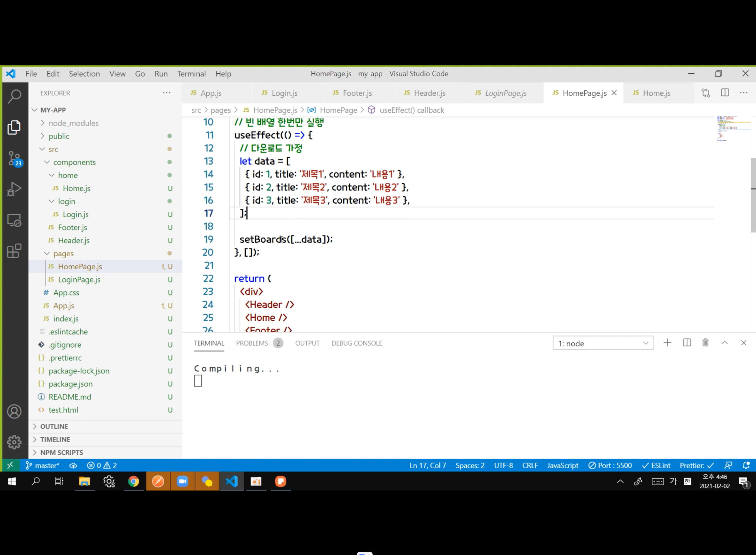Open editor more actions ellipsis
The image size is (756, 555).
(x=744, y=93)
